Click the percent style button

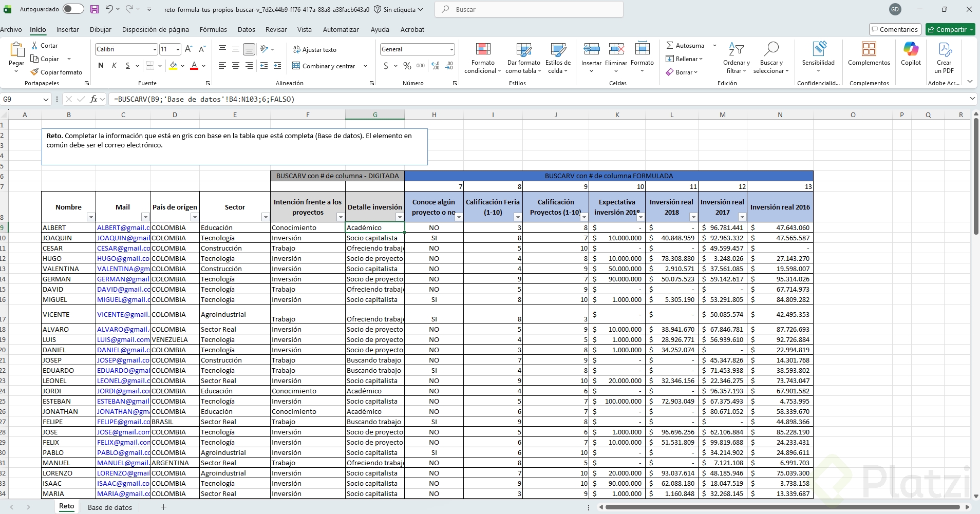pyautogui.click(x=407, y=66)
